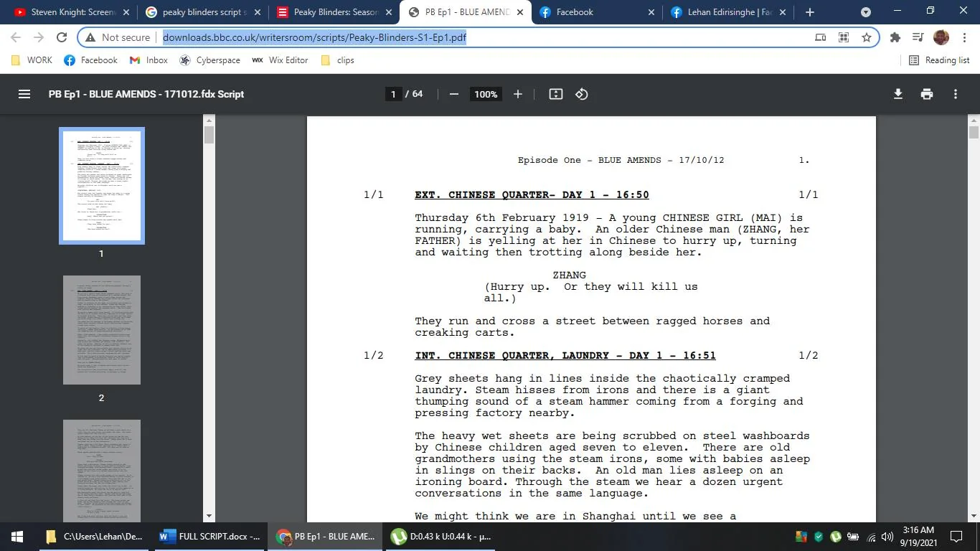Screen dimensions: 980x551
Task: Zoom out the PDF with minus button
Action: [x=453, y=94]
